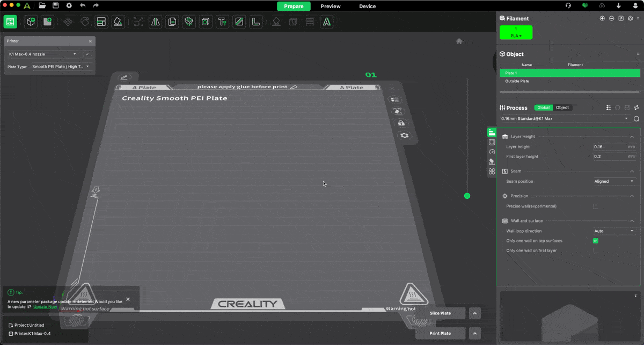Add a new filament with plus icon
Image resolution: width=644 pixels, height=345 pixels.
pyautogui.click(x=602, y=18)
